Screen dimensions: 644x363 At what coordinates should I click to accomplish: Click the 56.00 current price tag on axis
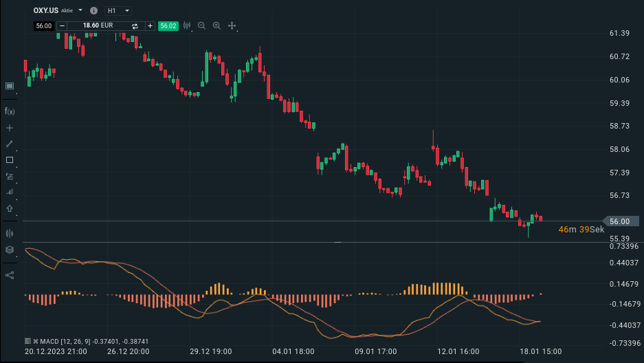pyautogui.click(x=621, y=221)
